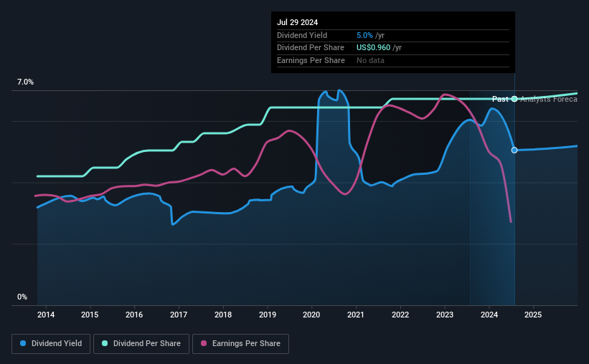Toggle the Dividend Per Share legend button
The height and width of the screenshot is (364, 589).
141,343
